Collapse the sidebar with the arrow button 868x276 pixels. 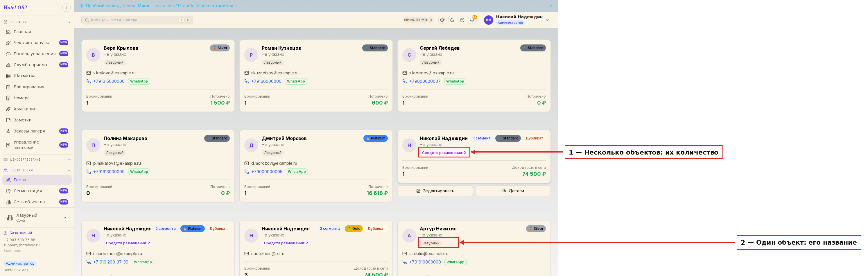pos(67,8)
